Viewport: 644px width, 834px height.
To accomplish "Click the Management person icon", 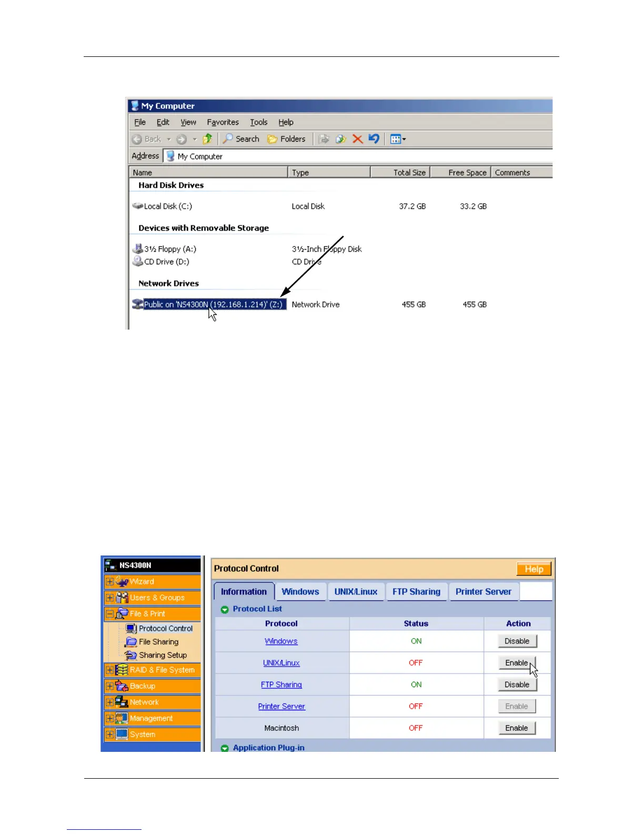I will point(122,718).
